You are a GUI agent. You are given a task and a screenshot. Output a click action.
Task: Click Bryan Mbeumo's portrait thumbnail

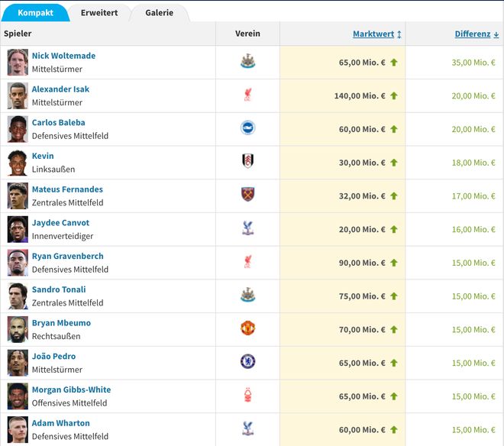(x=18, y=329)
